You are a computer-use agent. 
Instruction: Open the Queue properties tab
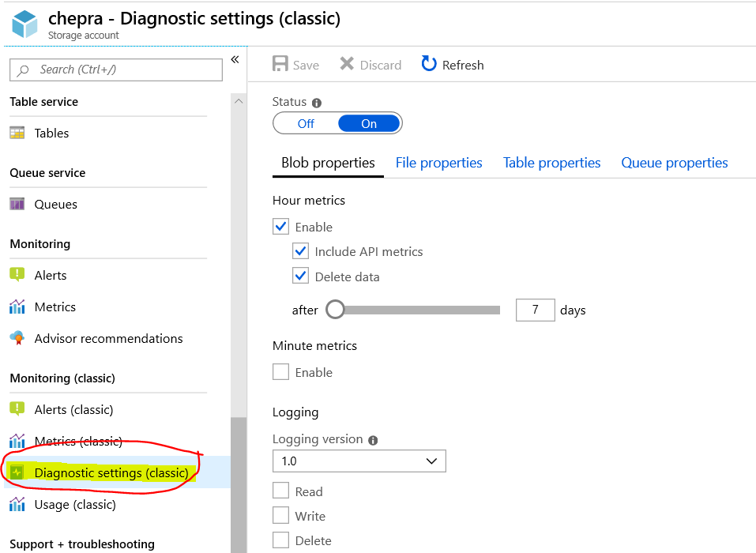pos(674,162)
